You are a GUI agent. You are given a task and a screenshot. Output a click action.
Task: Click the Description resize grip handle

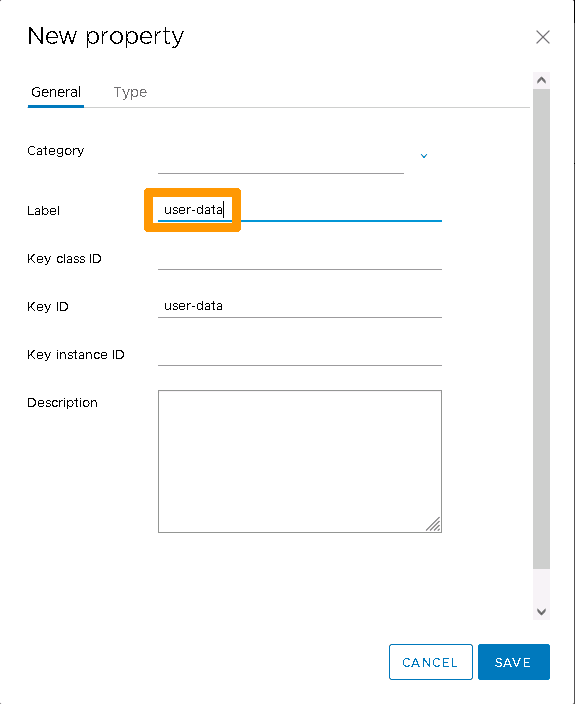coord(434,524)
